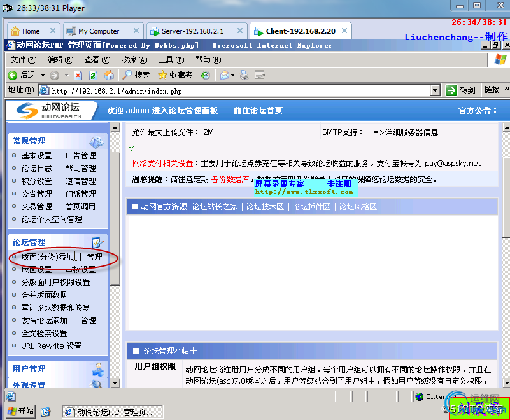Click the 转到 Go button

pyautogui.click(x=460, y=90)
